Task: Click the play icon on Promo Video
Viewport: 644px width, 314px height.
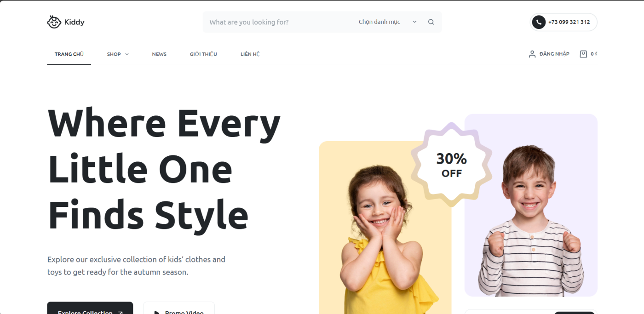Action: [x=156, y=313]
